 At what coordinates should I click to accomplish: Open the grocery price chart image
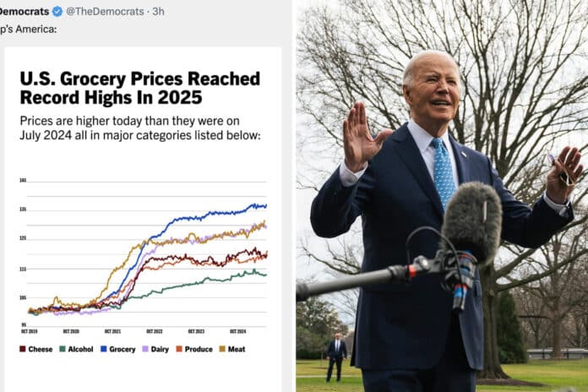[x=144, y=253]
